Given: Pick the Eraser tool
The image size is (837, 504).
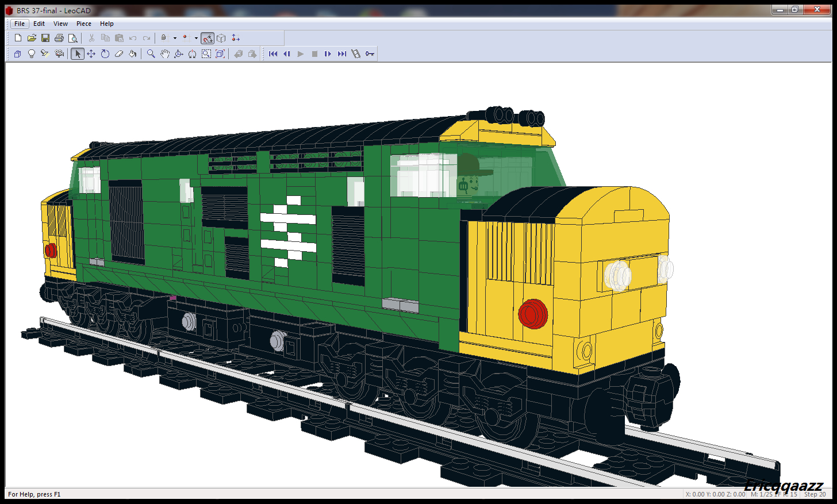Looking at the screenshot, I should point(119,54).
